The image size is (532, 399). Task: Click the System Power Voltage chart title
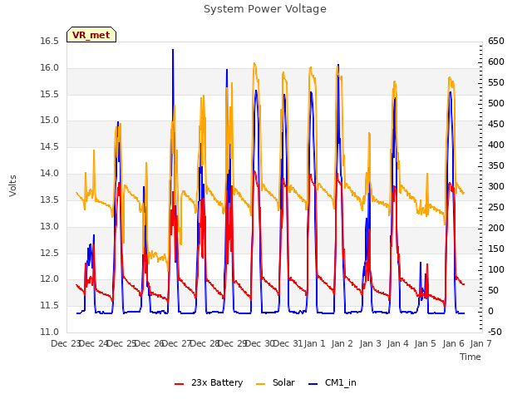[265, 9]
